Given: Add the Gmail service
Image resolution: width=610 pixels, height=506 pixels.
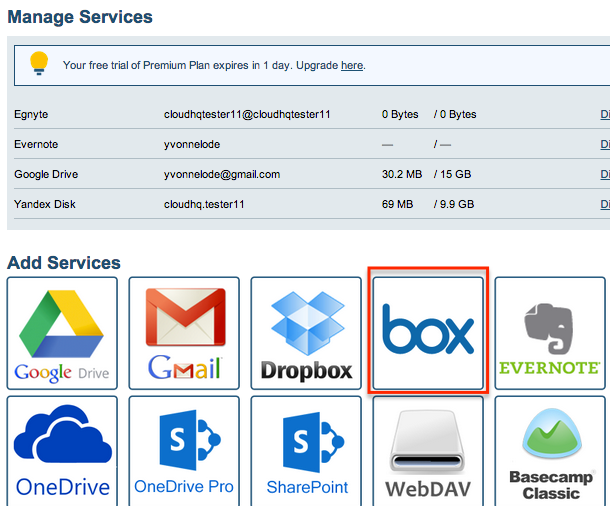Looking at the screenshot, I should [184, 333].
